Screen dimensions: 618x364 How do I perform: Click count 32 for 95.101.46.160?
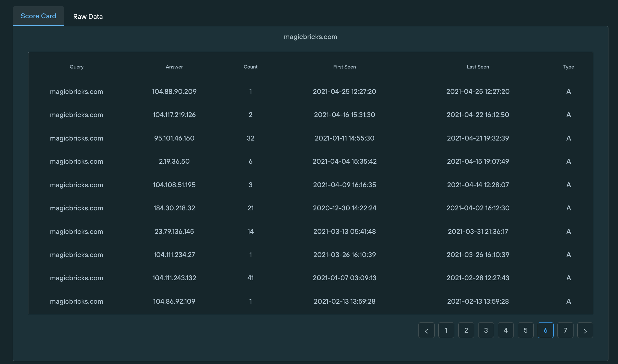[251, 138]
